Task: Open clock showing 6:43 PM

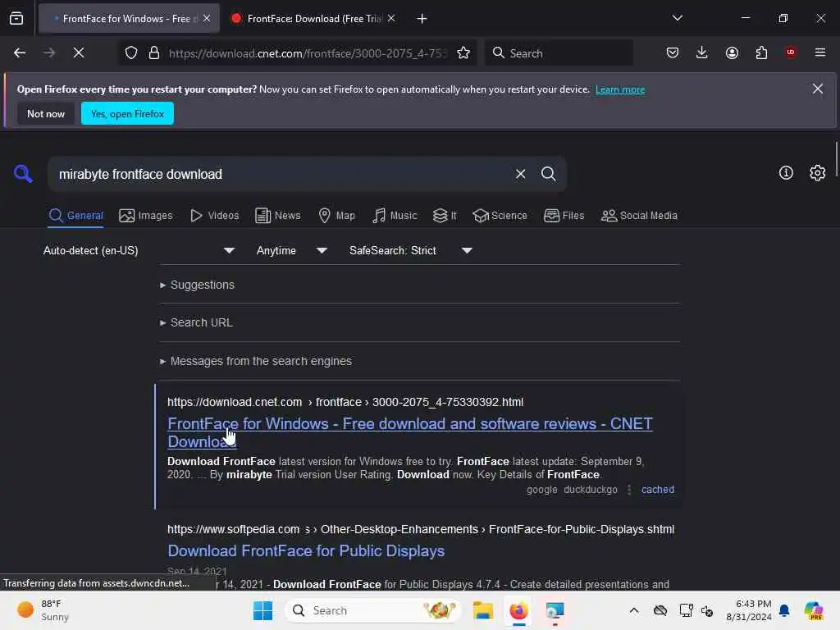Action: pos(748,610)
